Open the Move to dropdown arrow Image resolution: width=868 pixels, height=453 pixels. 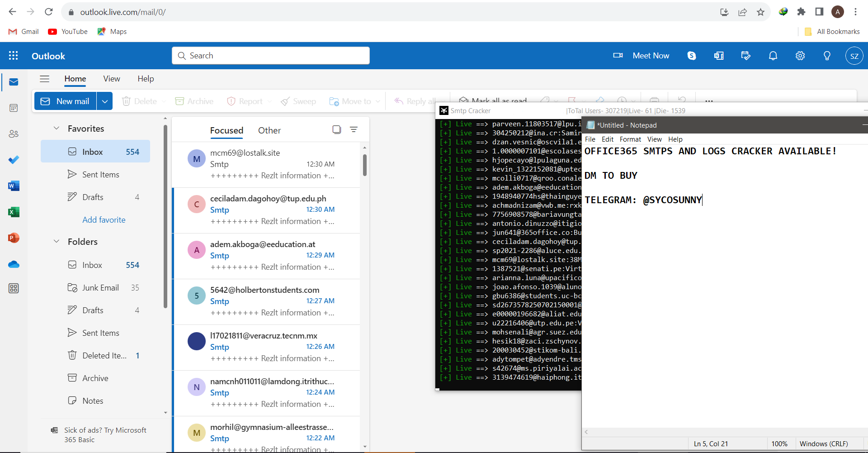378,101
